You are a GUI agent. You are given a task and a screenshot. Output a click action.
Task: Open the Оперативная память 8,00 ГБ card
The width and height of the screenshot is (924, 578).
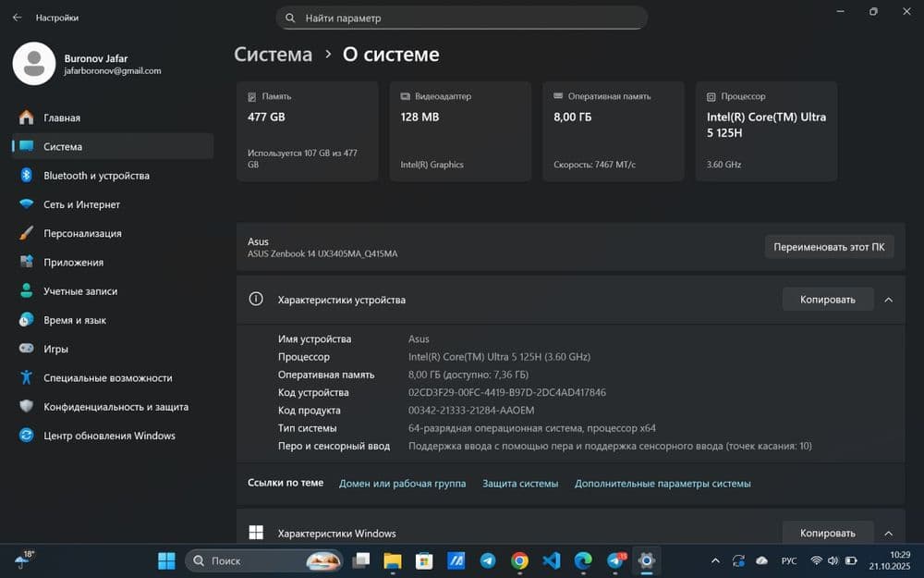[614, 131]
